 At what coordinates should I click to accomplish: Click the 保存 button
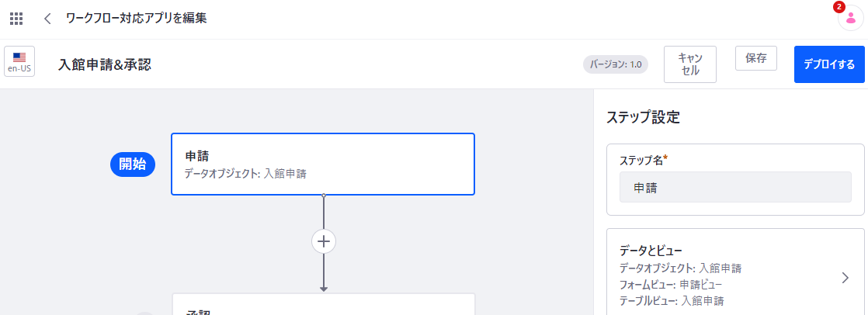click(756, 58)
